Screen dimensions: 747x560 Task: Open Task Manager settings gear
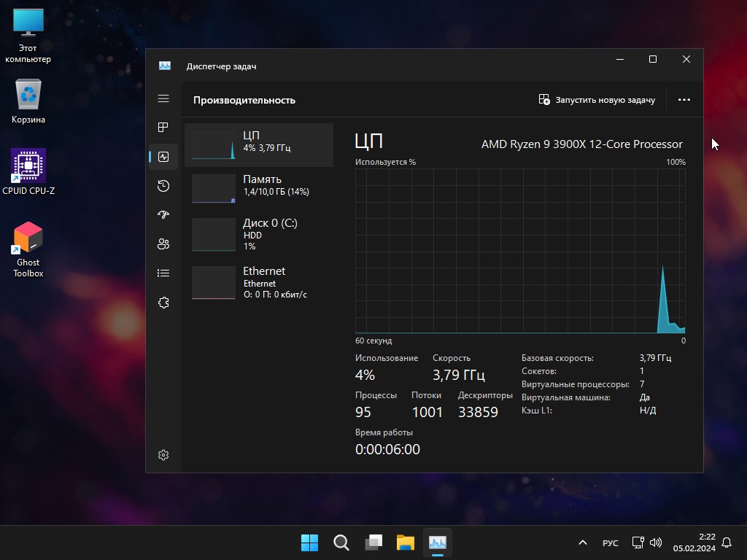pos(163,455)
